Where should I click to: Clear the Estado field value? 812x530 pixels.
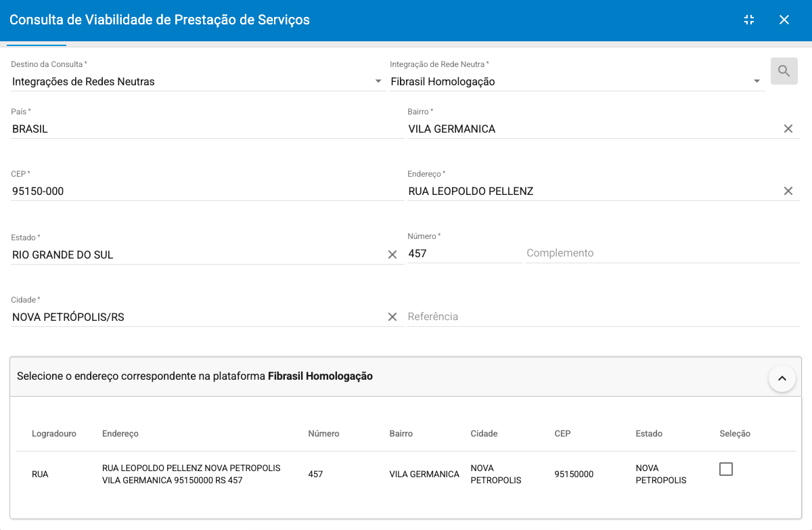pos(392,255)
